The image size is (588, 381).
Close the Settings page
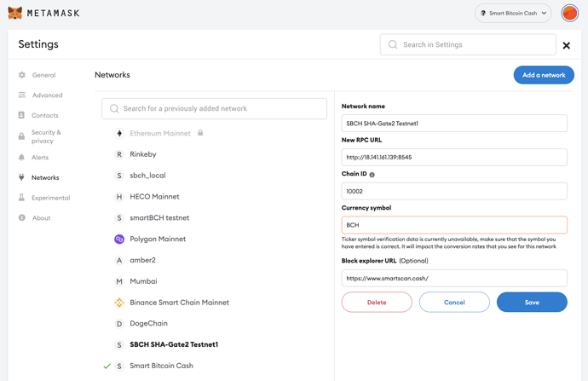[566, 45]
